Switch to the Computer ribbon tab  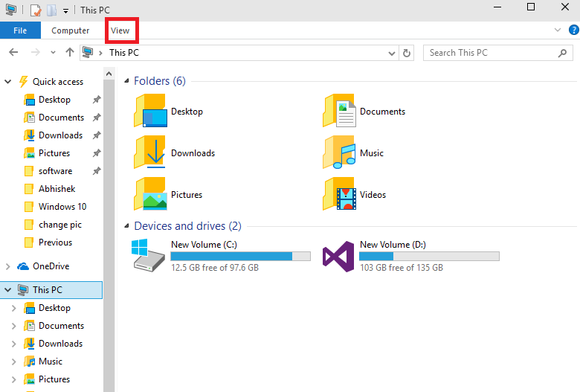tap(71, 30)
